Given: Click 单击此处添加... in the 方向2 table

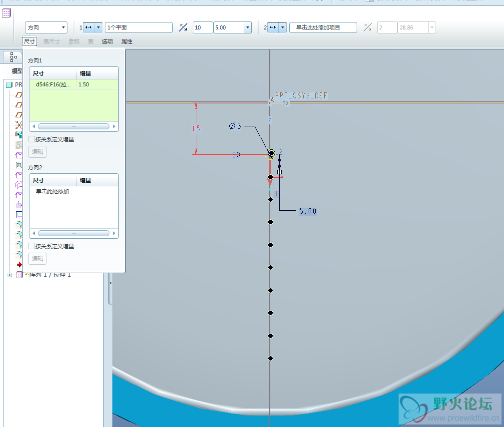Looking at the screenshot, I should pyautogui.click(x=54, y=191).
